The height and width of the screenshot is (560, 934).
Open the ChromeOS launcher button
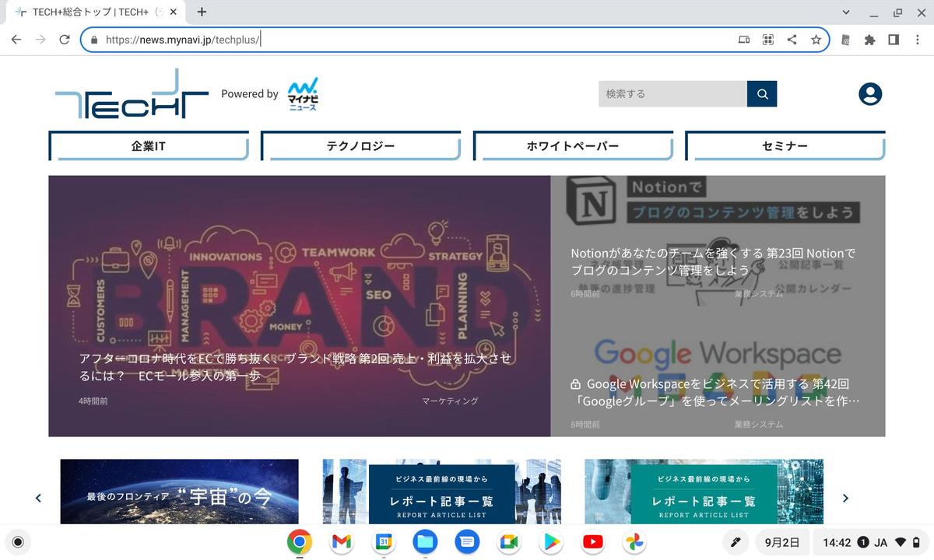pos(19,542)
